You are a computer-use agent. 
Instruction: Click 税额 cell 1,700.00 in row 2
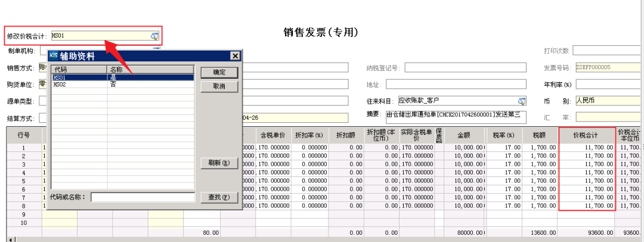540,156
